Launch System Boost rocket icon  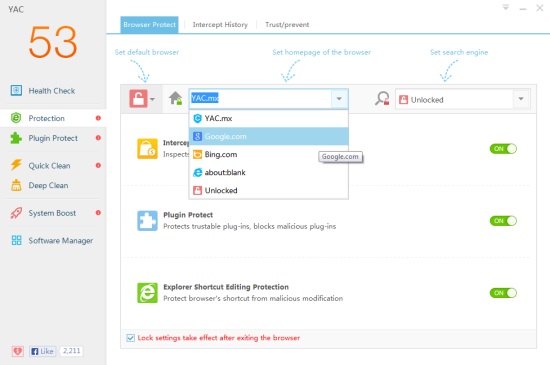(x=16, y=213)
